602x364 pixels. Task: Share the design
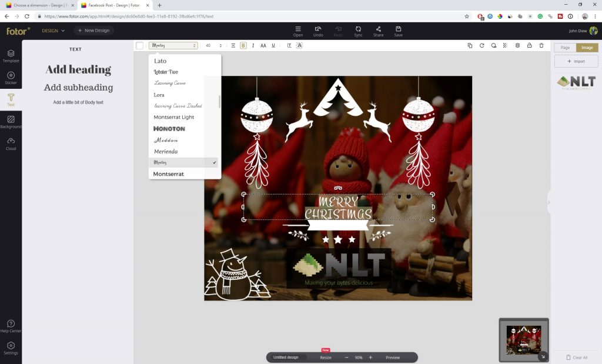click(378, 31)
